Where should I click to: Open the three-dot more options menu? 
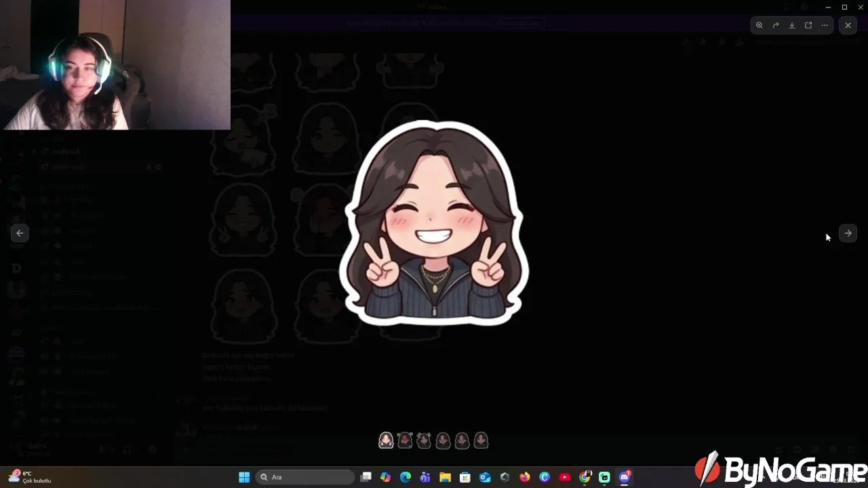(x=825, y=25)
